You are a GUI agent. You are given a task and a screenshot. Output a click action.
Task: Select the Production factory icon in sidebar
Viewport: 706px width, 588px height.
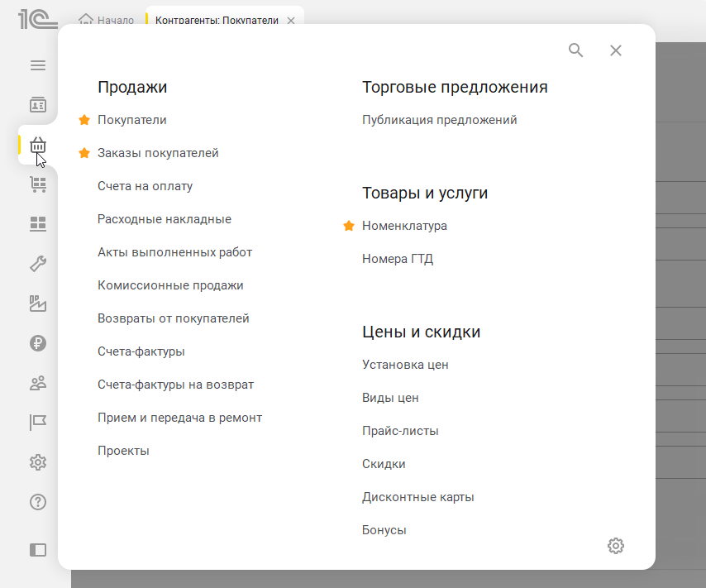37,304
